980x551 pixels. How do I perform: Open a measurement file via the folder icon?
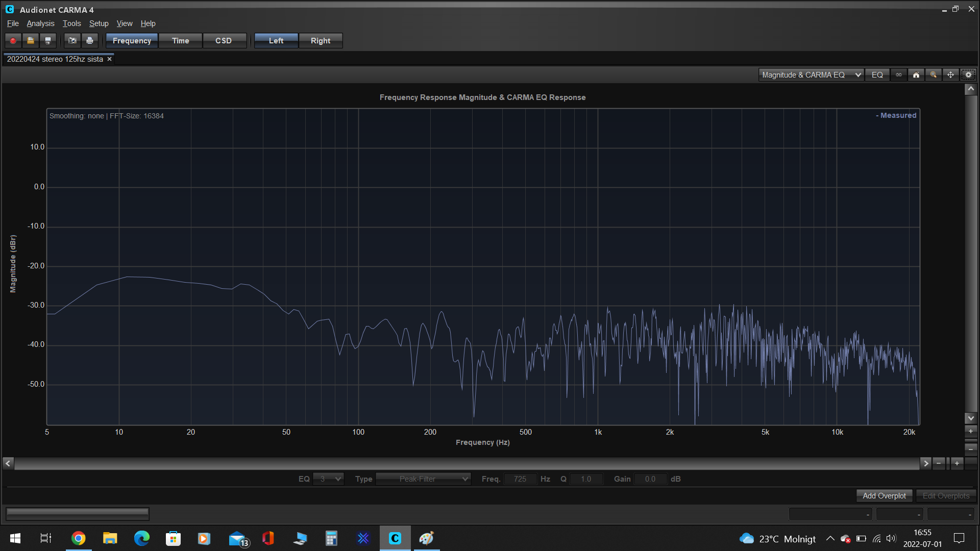pyautogui.click(x=31, y=41)
